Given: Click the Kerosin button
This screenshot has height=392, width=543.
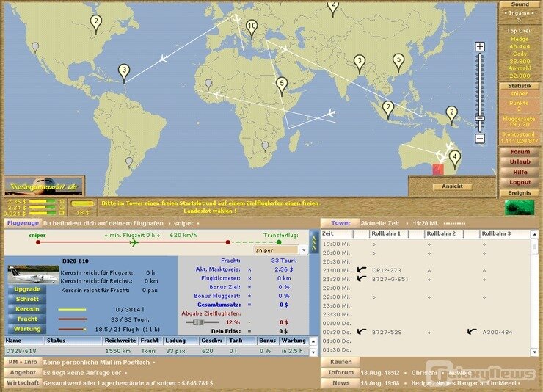Looking at the screenshot, I should pos(27,309).
